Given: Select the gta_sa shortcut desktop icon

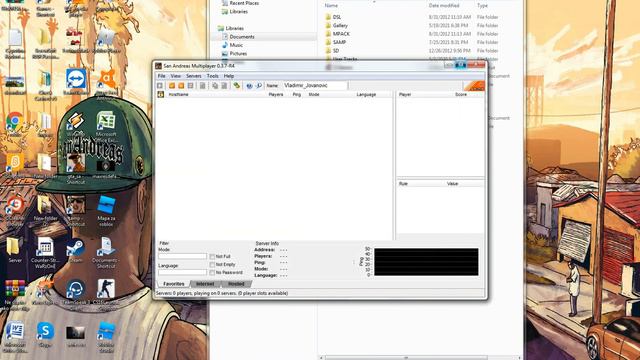Looking at the screenshot, I should [x=76, y=163].
